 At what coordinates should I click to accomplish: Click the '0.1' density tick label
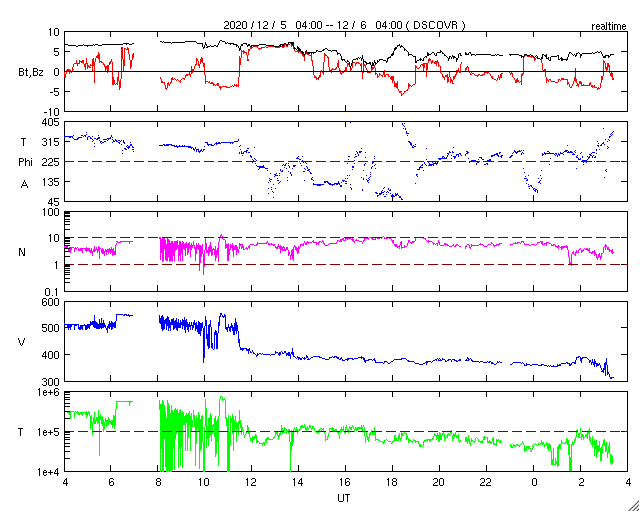point(52,292)
